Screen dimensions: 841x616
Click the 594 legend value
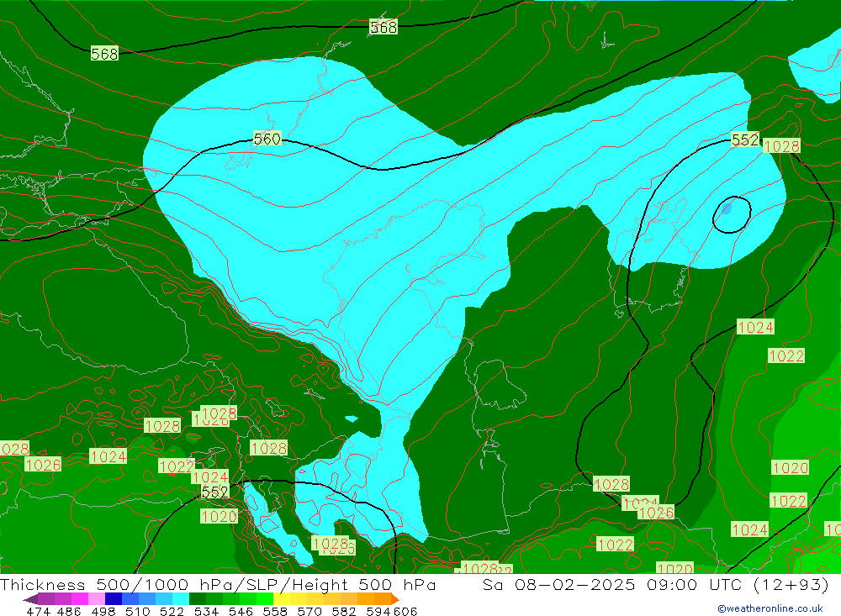click(378, 611)
